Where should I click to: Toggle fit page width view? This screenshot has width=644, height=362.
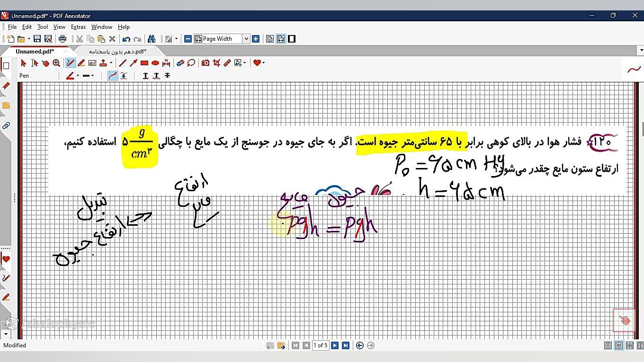pyautogui.click(x=281, y=39)
